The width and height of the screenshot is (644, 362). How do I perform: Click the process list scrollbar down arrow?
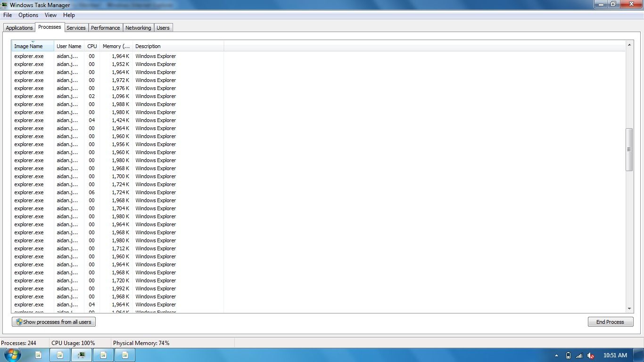(629, 309)
